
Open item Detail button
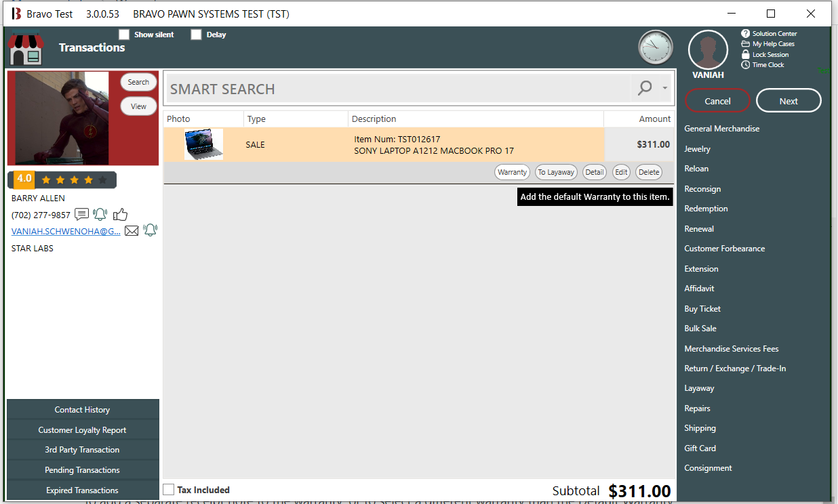[x=595, y=172]
